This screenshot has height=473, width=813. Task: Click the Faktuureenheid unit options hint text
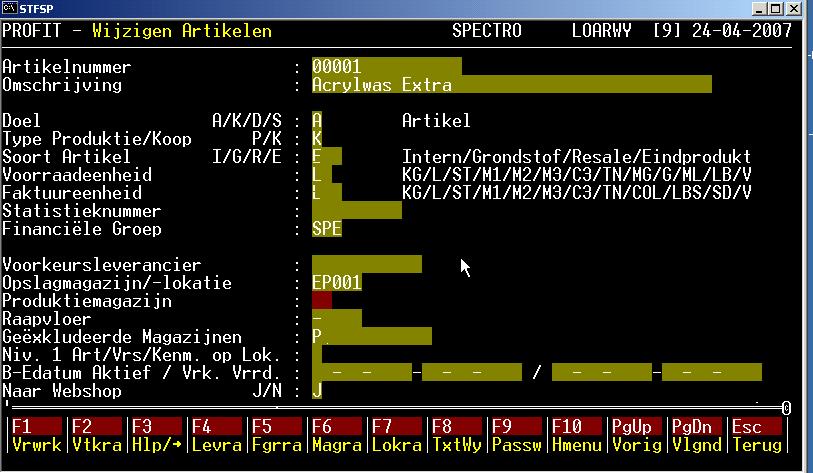pyautogui.click(x=577, y=192)
